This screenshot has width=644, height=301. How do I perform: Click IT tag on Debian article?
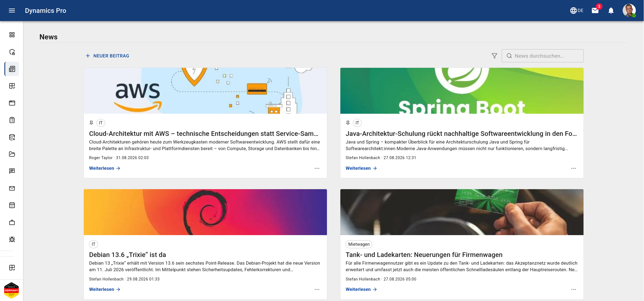point(93,244)
